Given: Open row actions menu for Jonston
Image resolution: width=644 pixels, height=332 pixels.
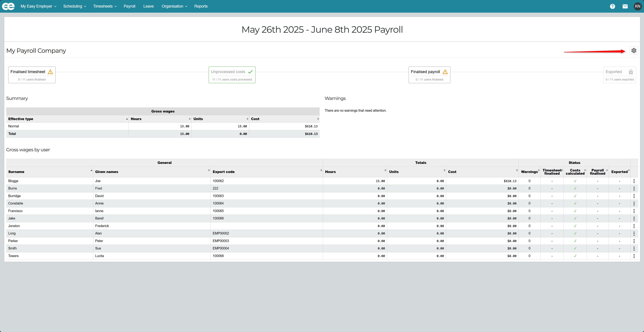Looking at the screenshot, I should tap(634, 226).
